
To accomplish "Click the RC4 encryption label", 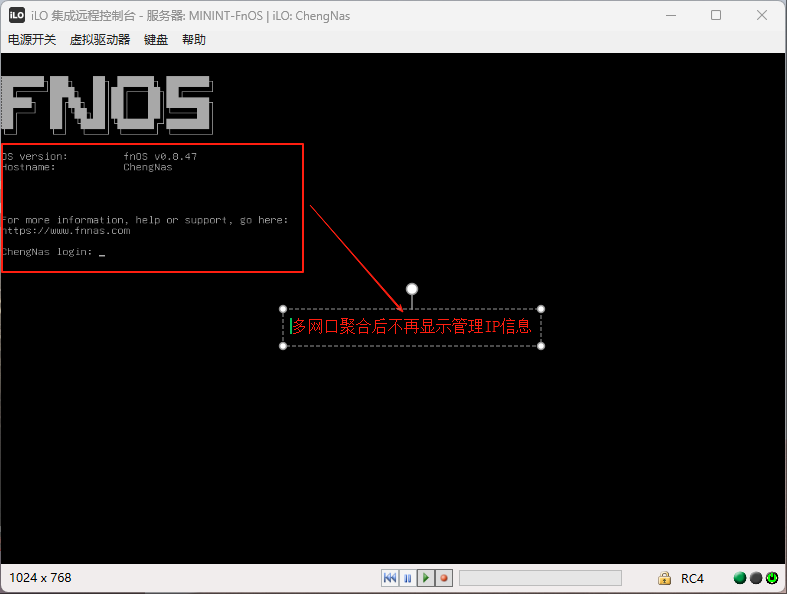I will (x=692, y=578).
